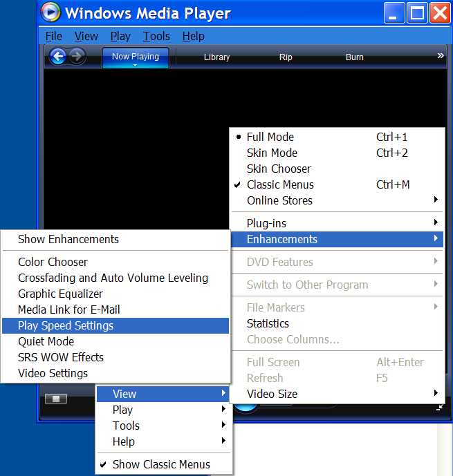This screenshot has width=453, height=476.
Task: Click the resize corner icon at bottom right
Action: [x=441, y=408]
